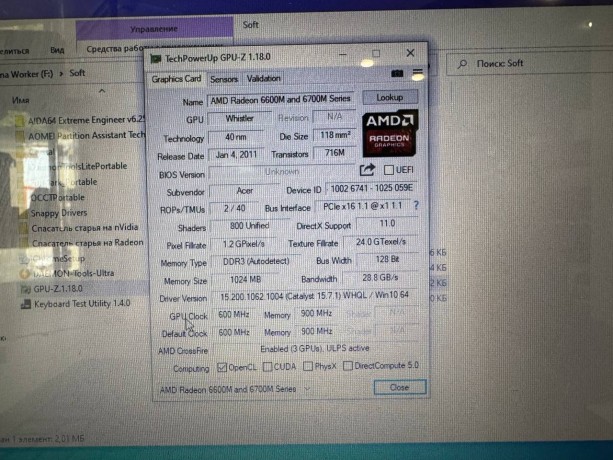Click the Texture Fillrate value 24.0 GTexel/s

pos(381,242)
